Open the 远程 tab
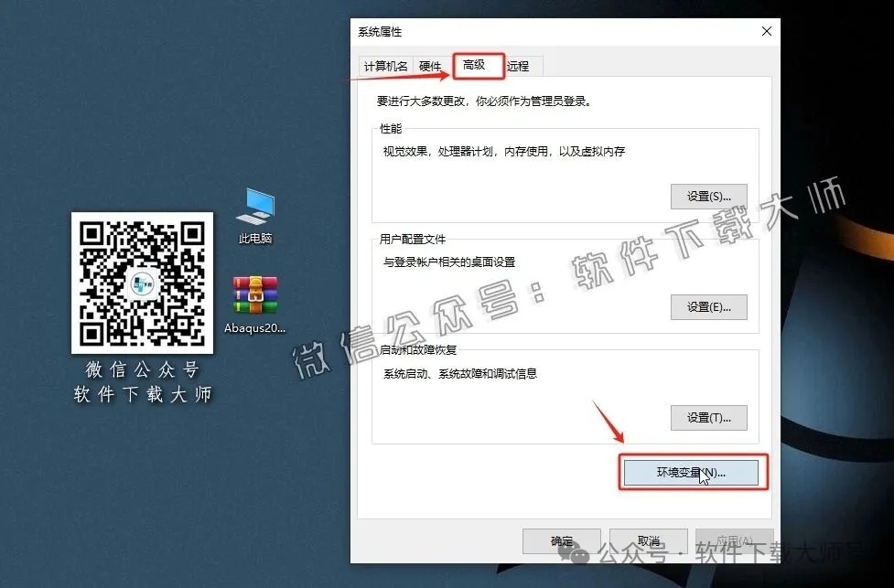Image resolution: width=894 pixels, height=588 pixels. [518, 66]
